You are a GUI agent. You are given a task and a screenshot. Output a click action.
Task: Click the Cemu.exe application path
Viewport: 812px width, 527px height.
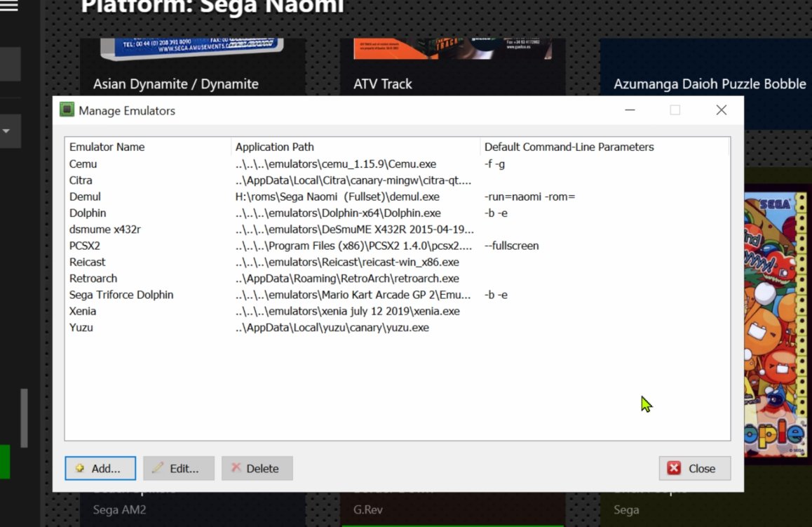pos(336,164)
